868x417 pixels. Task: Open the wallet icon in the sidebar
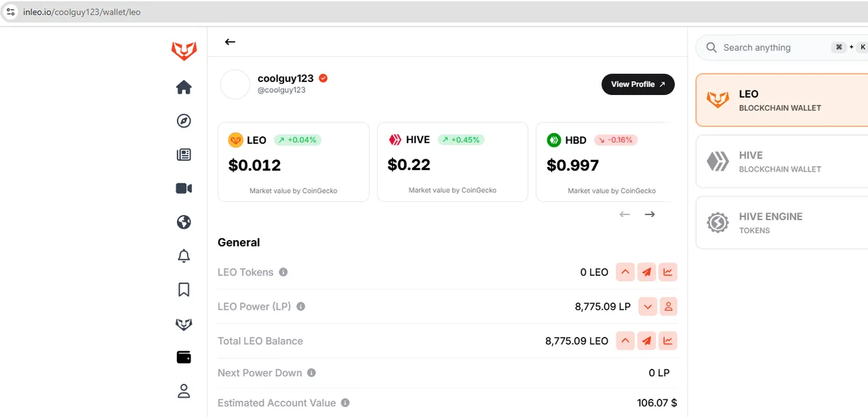[x=184, y=357]
